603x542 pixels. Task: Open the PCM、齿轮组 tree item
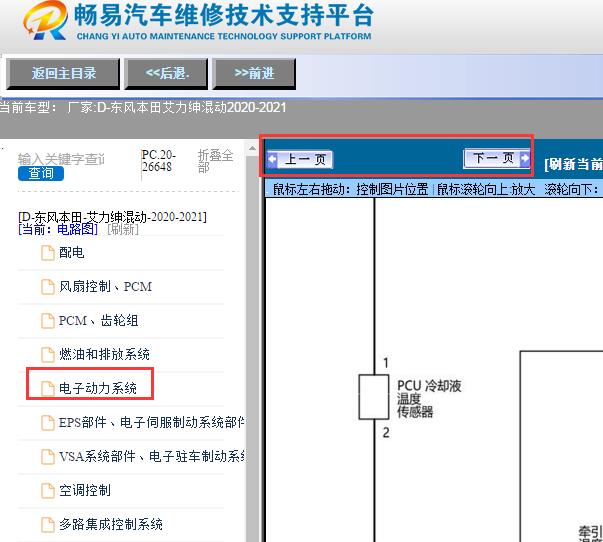point(98,320)
